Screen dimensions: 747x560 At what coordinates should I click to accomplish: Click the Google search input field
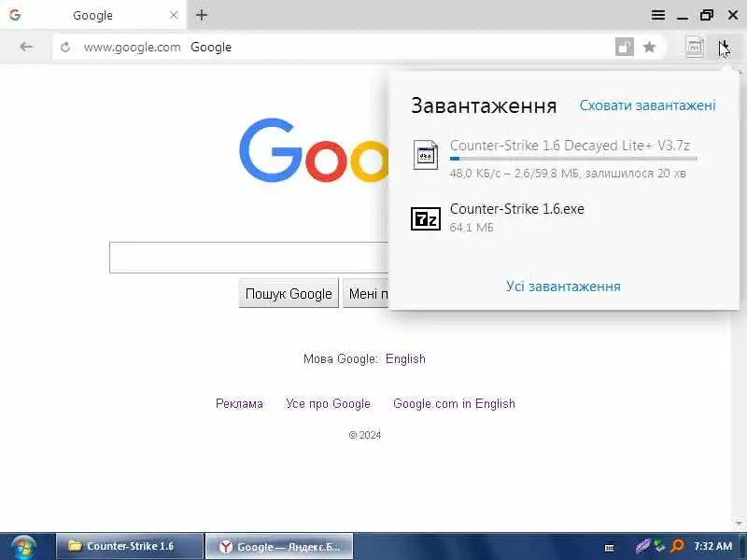(248, 258)
